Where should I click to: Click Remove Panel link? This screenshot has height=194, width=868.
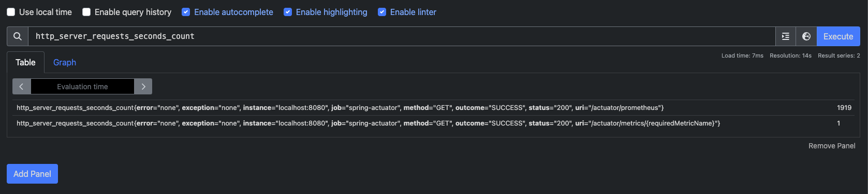click(832, 146)
